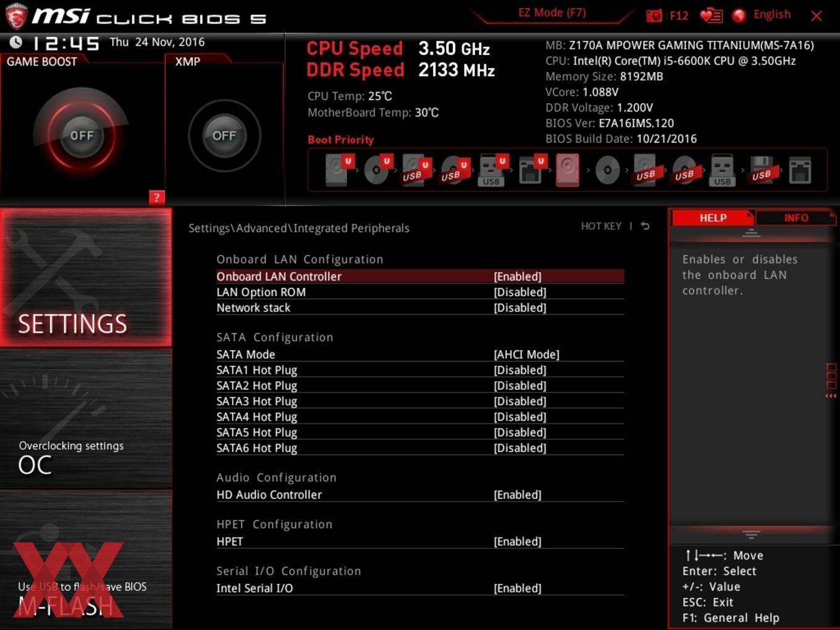This screenshot has width=840, height=630.
Task: Change HPET [Enabled] value
Action: (517, 542)
